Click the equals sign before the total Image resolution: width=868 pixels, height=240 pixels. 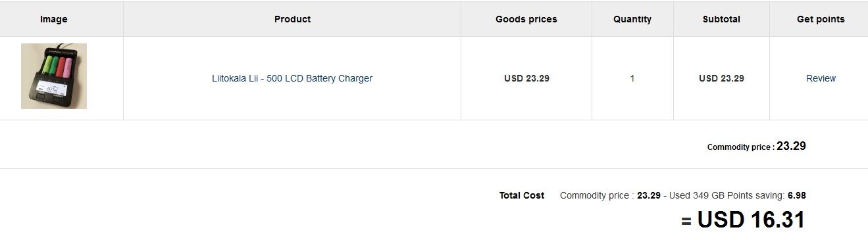686,221
